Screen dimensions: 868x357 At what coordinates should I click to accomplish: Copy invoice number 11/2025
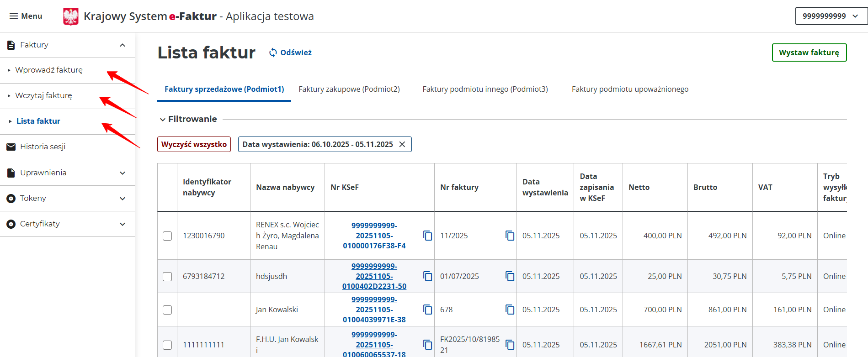pos(510,236)
